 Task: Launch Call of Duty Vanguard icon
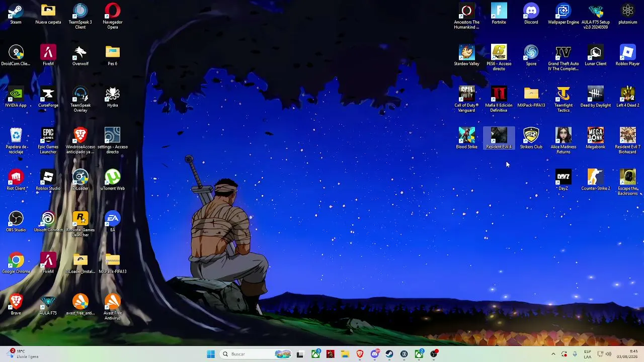coord(467,100)
